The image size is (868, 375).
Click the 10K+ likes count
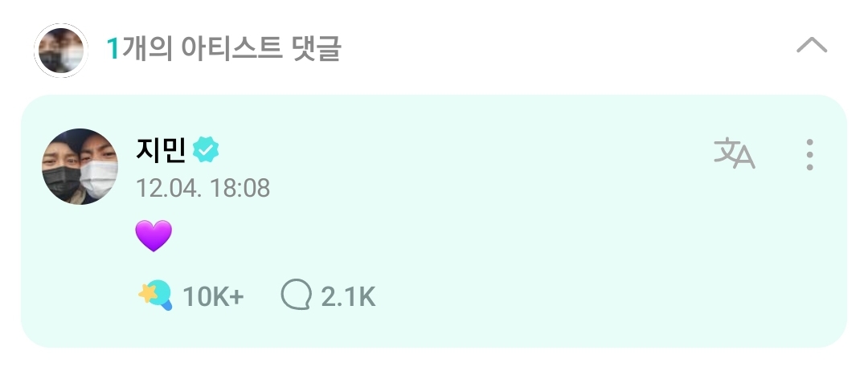[x=213, y=296]
